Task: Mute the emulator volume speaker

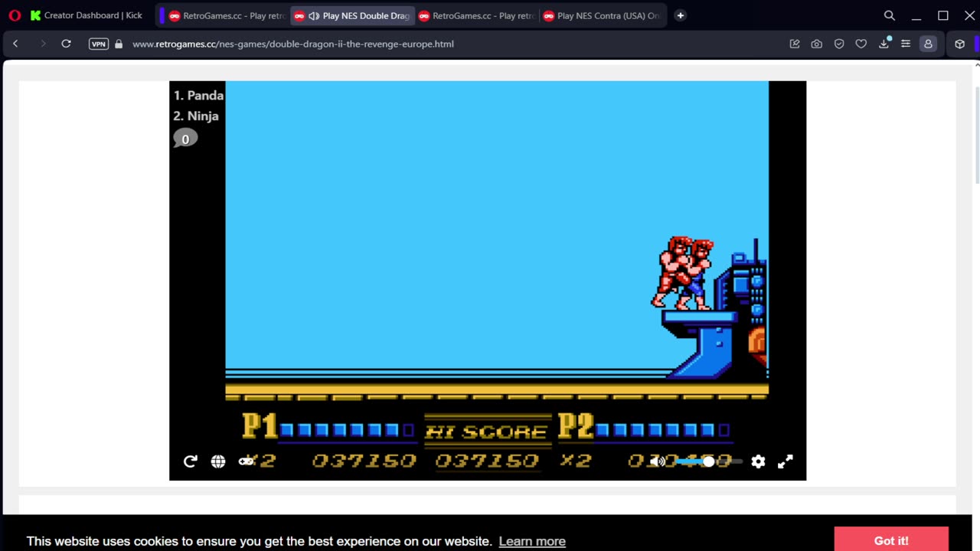Action: pyautogui.click(x=657, y=461)
